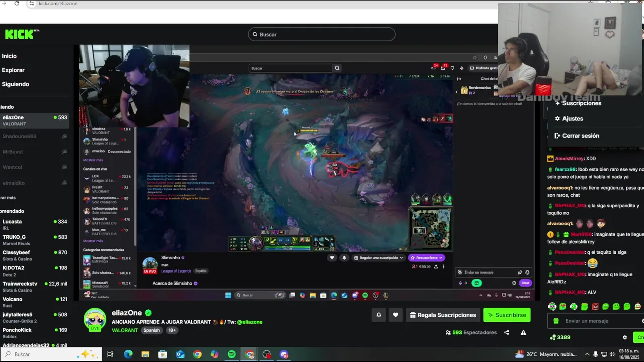Image resolution: width=644 pixels, height=362 pixels.
Task: Click the 593 Espectadores viewer count
Action: click(x=471, y=332)
